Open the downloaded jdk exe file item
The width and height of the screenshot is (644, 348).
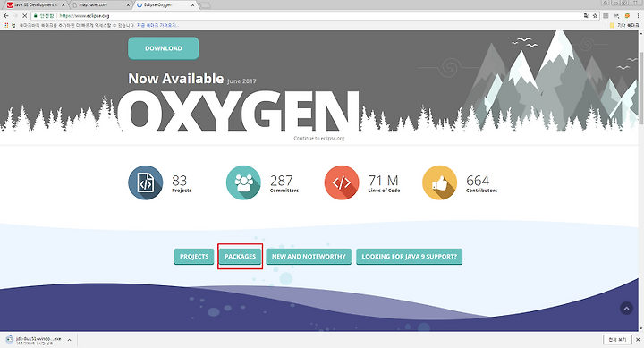click(34, 340)
